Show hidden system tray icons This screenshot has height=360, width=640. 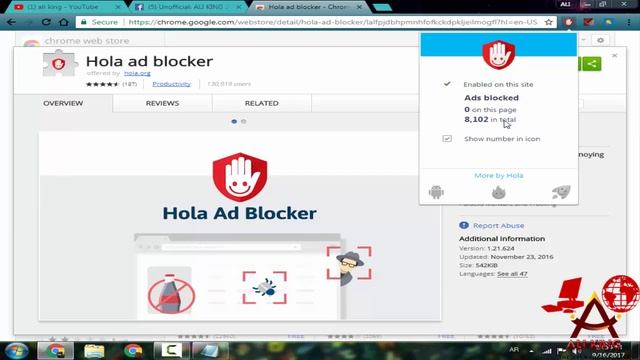531,351
